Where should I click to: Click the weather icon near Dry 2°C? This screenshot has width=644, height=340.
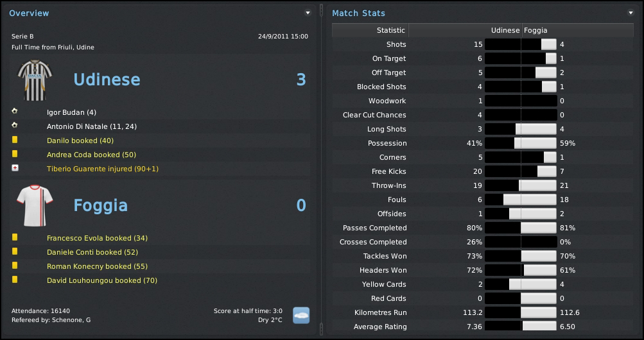301,314
